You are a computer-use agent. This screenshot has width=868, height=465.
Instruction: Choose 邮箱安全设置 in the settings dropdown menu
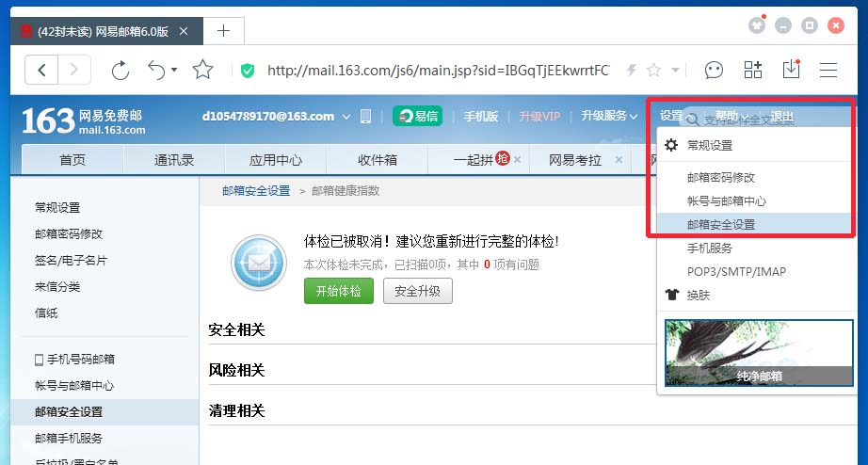pos(756,224)
